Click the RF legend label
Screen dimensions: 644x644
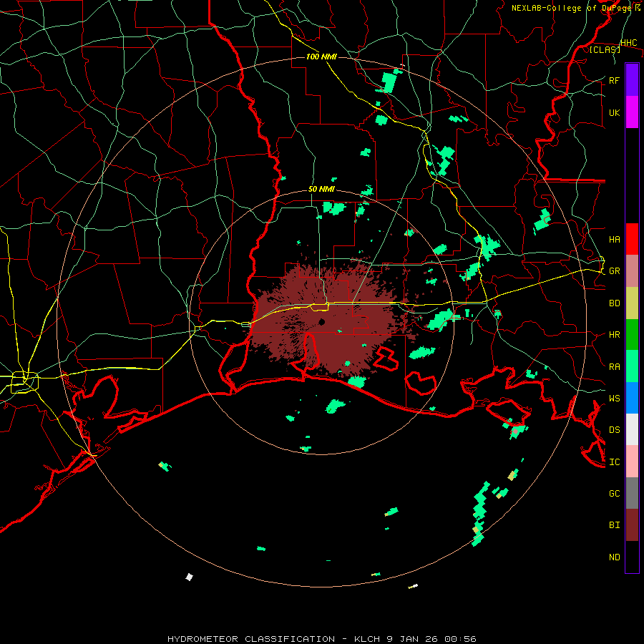(614, 80)
